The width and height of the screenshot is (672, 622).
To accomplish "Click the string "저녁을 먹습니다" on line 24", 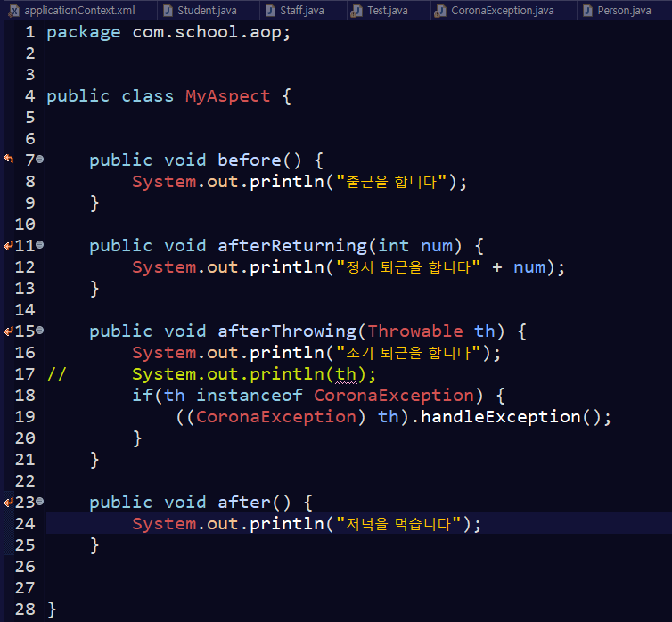I will [398, 524].
